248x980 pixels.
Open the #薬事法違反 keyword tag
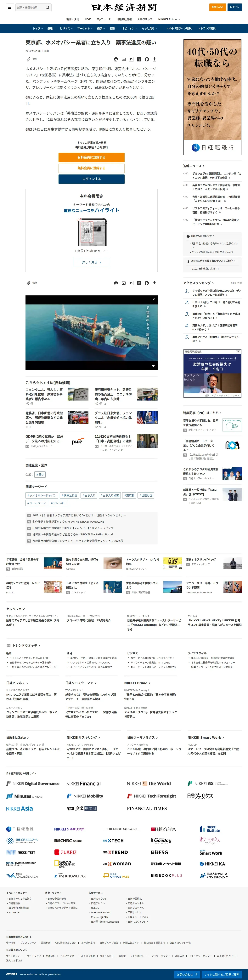(70, 495)
